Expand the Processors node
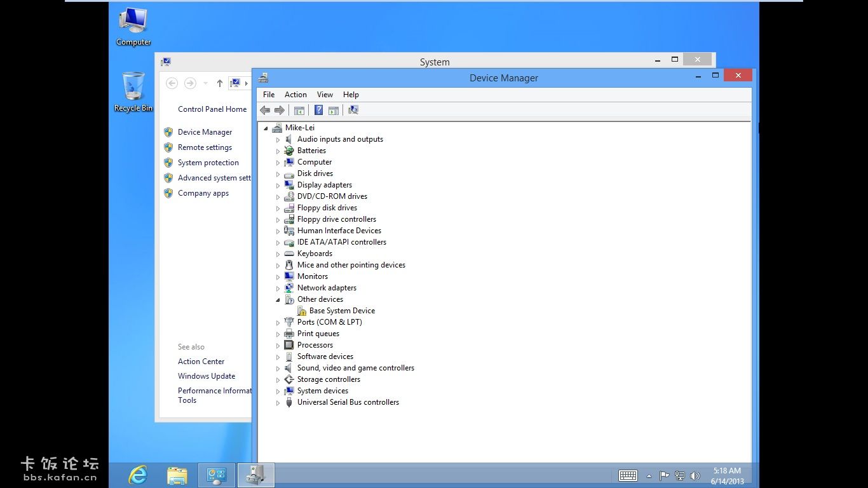Image resolution: width=868 pixels, height=488 pixels. [x=278, y=346]
